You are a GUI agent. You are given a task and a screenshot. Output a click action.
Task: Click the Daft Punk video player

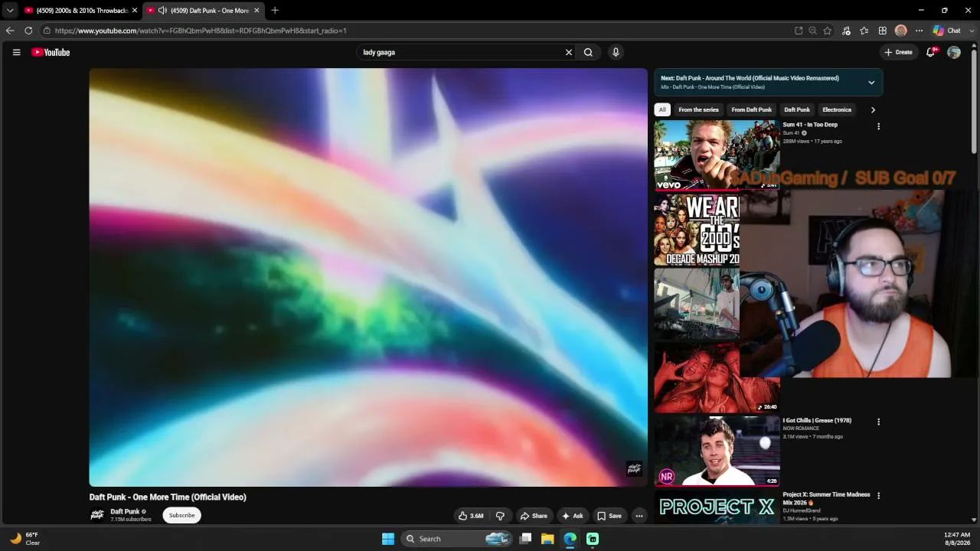[x=368, y=277]
